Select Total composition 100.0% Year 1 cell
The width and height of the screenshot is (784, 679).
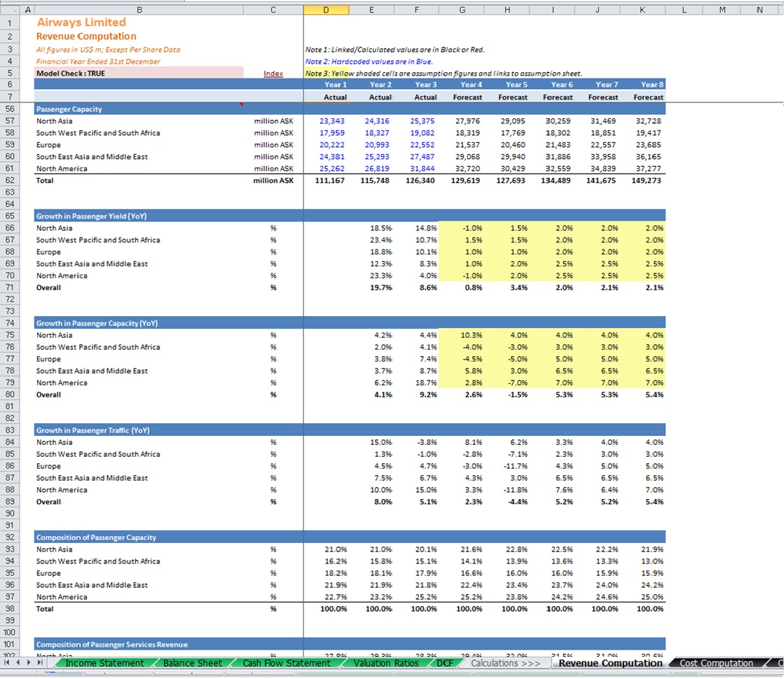(326, 608)
